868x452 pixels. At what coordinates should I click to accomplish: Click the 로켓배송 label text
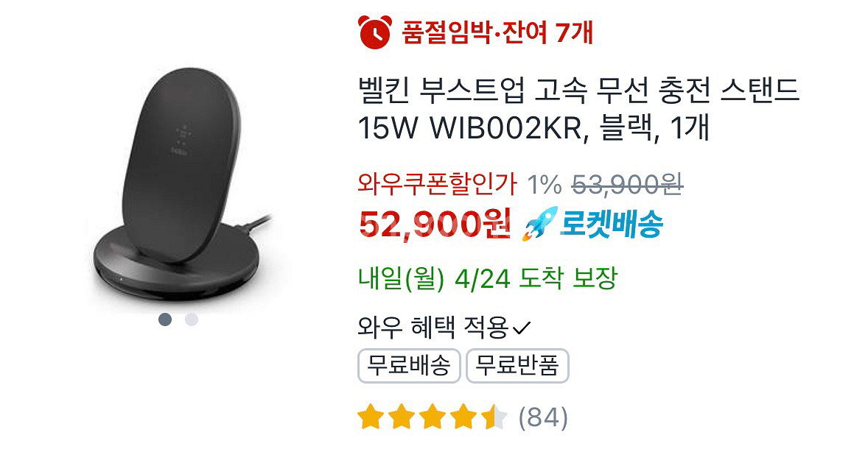611,224
